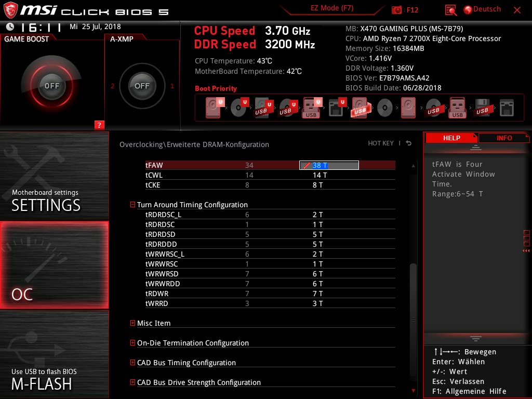
Task: Select the UEFI CD/DVD boot device without USB label
Action: [x=239, y=108]
